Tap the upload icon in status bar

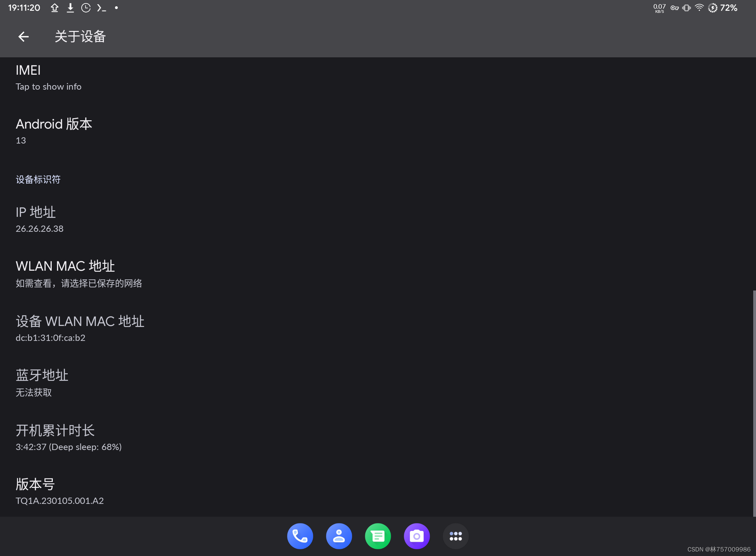pyautogui.click(x=55, y=8)
